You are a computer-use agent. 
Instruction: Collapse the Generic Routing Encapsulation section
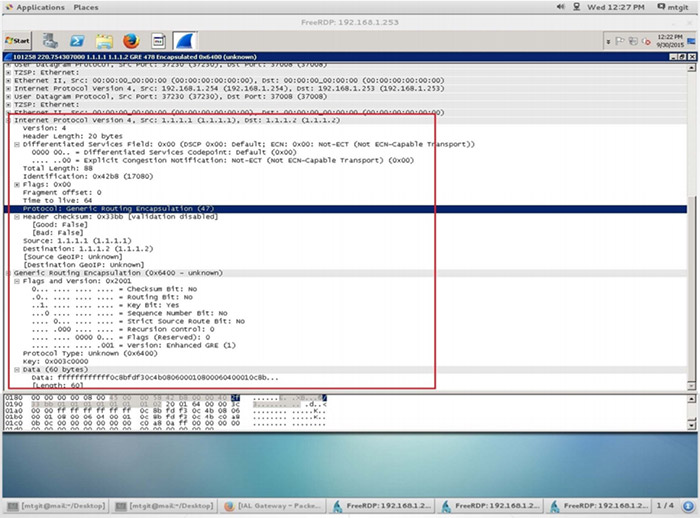pyautogui.click(x=8, y=273)
